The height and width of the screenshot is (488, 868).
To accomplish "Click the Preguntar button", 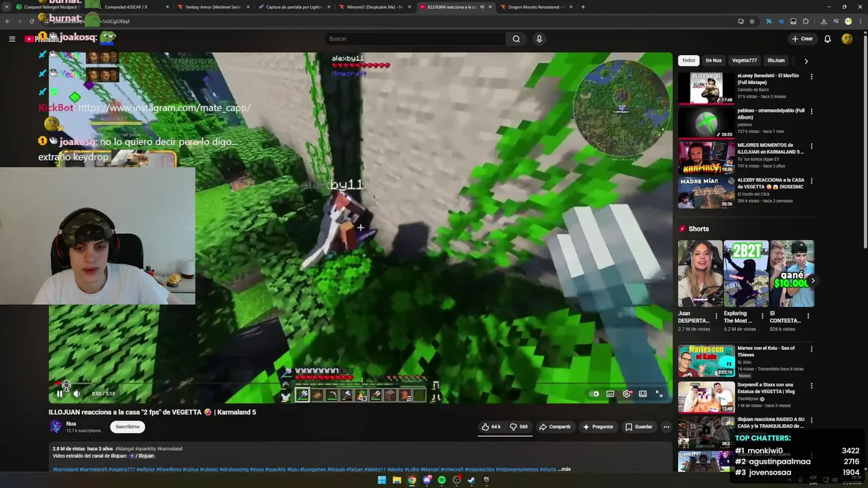I will [598, 427].
